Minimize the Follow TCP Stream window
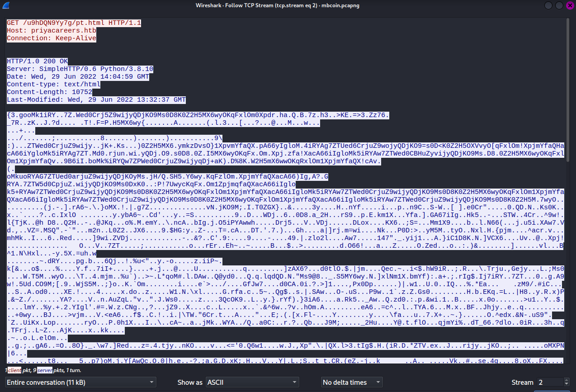This screenshot has height=392, width=576. coord(548,5)
